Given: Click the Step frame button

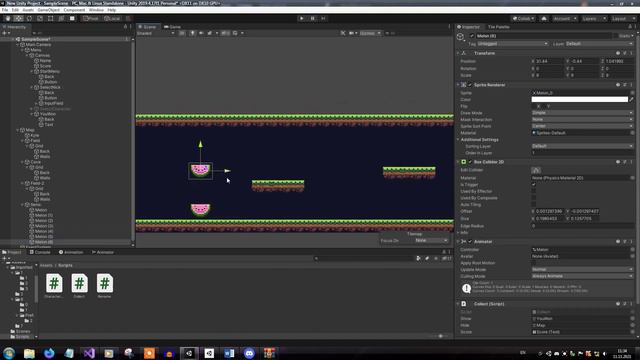Looking at the screenshot, I should (x=323, y=18).
